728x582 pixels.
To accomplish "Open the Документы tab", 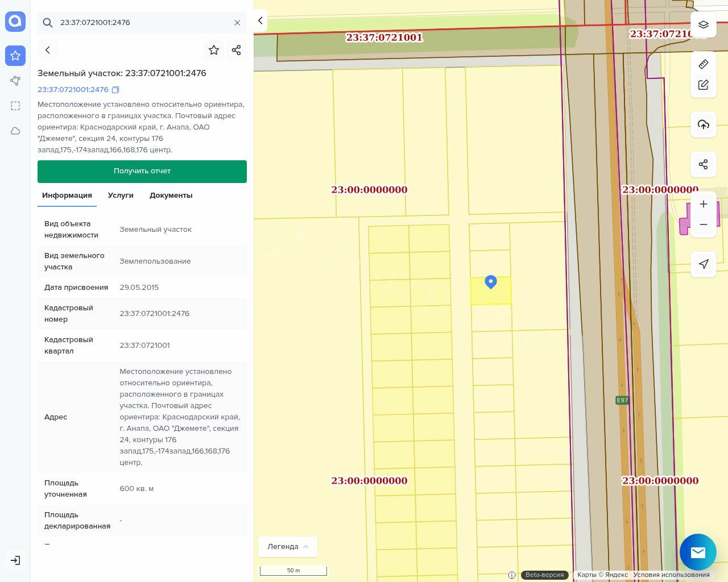I will [171, 196].
